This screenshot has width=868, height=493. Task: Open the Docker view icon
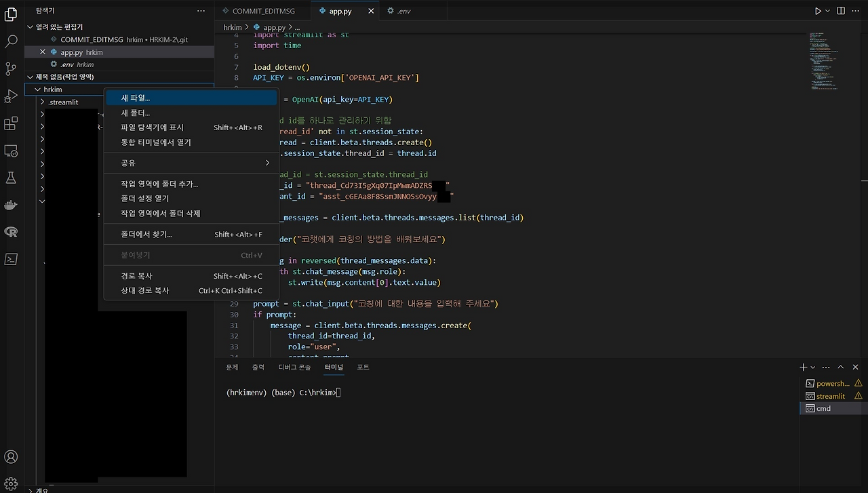coord(11,205)
